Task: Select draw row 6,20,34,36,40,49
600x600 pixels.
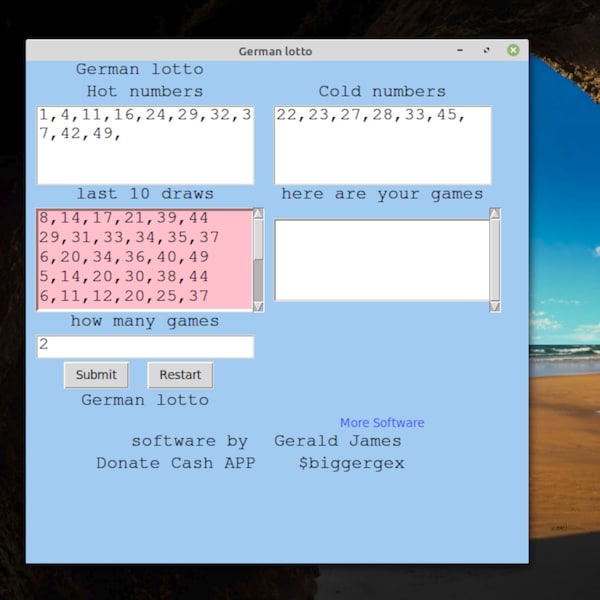Action: (x=124, y=257)
